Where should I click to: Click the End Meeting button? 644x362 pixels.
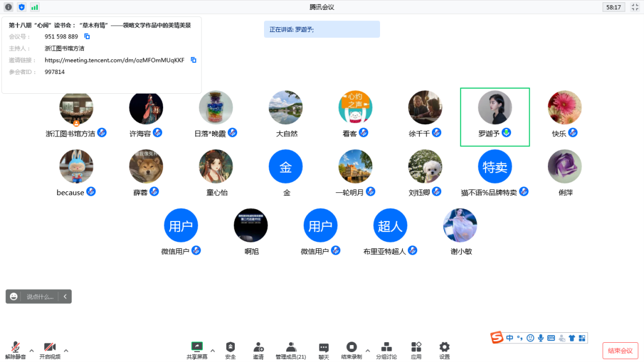(620, 351)
